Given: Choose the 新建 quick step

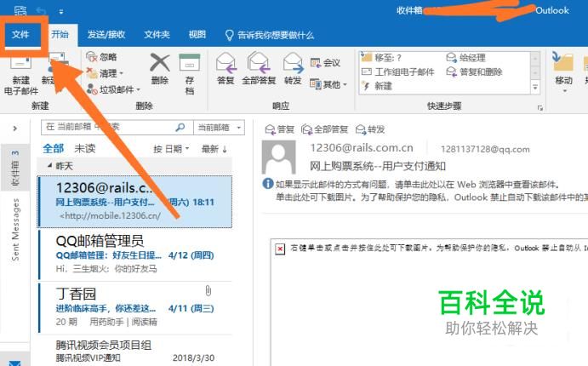Looking at the screenshot, I should [x=377, y=86].
